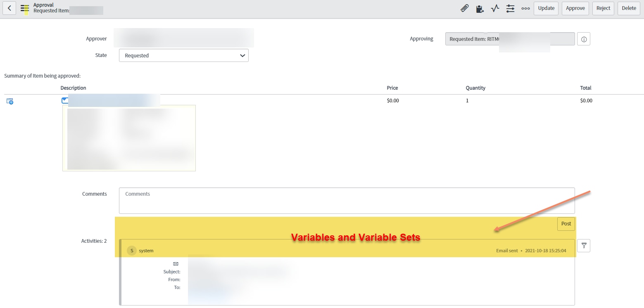
Task: Delete the approval record
Action: point(629,8)
